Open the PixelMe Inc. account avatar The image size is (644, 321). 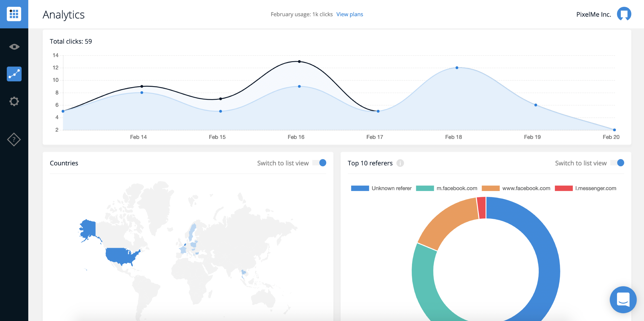pos(624,14)
